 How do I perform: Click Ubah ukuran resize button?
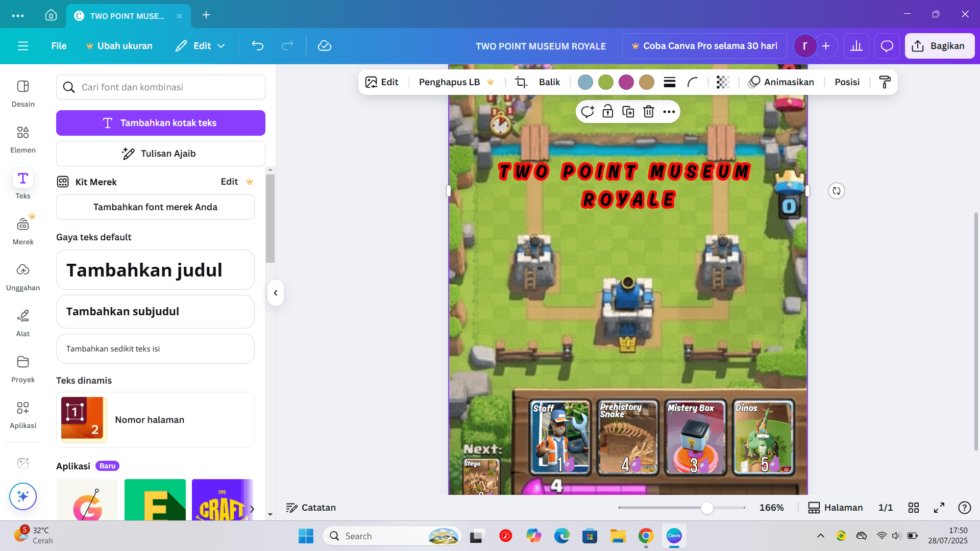click(x=119, y=46)
